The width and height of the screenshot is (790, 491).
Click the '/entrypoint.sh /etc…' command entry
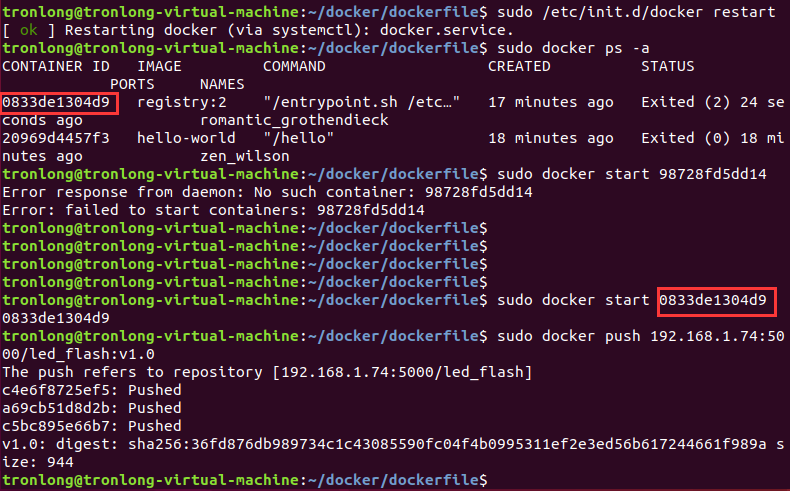tap(362, 102)
